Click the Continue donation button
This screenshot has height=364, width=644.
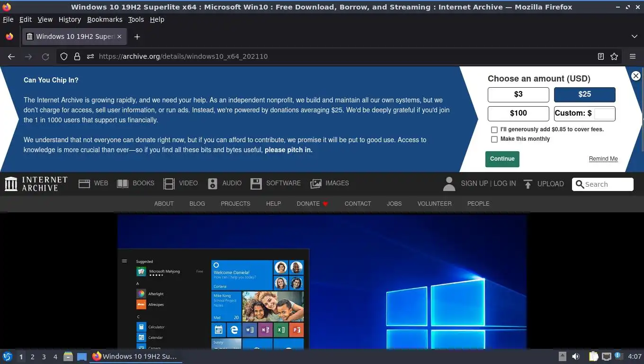point(502,159)
